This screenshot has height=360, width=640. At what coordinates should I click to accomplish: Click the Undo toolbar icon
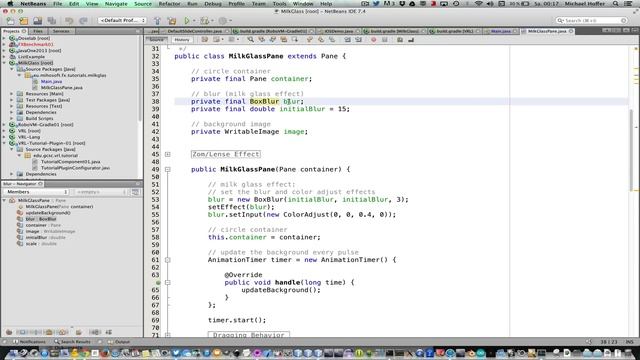69,20
